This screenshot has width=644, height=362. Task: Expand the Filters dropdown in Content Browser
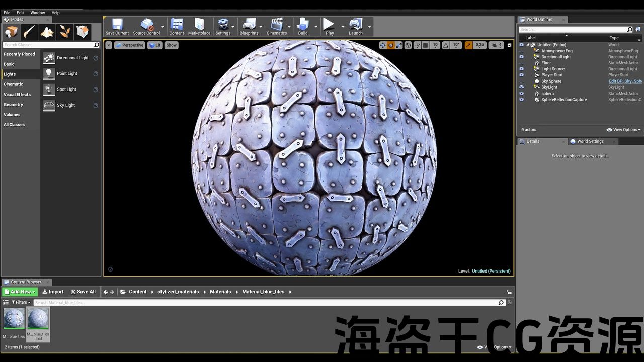[21, 302]
